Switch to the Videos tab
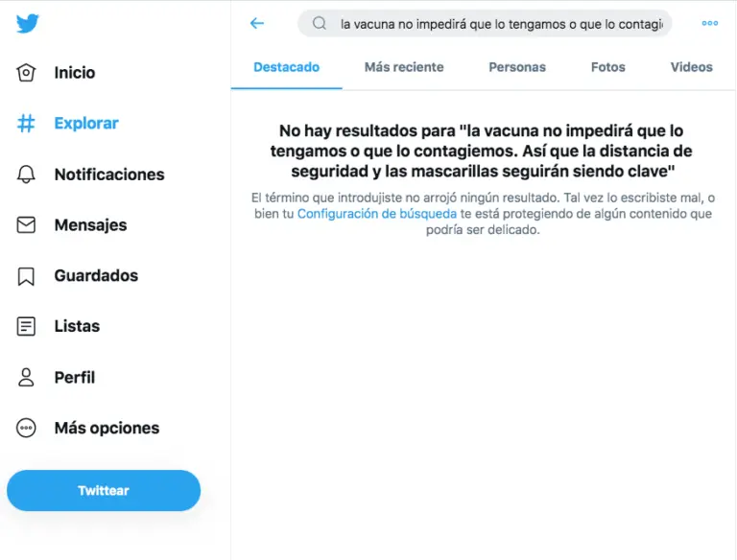The width and height of the screenshot is (737, 560). point(691,67)
